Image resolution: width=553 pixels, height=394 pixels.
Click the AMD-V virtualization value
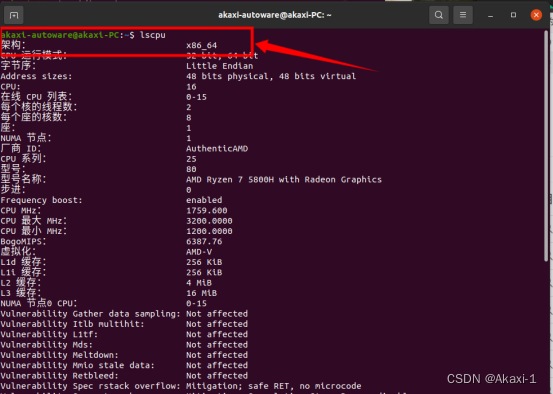(199, 252)
